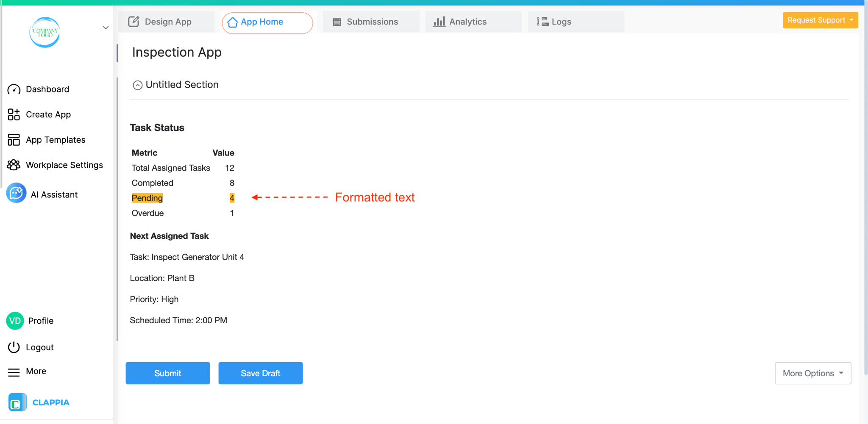Select Dashboard in the sidebar
The image size is (868, 424).
47,89
